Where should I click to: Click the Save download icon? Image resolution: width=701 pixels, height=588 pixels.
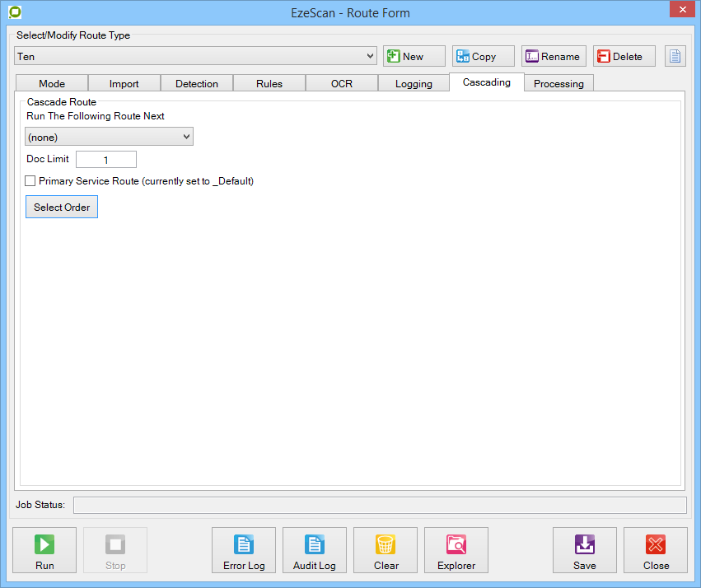coord(585,544)
